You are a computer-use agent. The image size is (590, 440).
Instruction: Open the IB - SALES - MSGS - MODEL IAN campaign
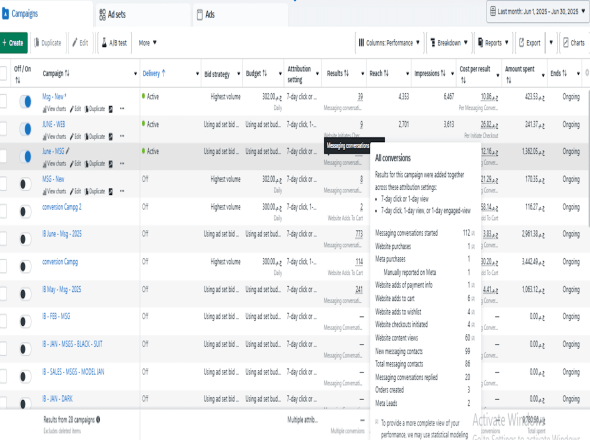(73, 372)
